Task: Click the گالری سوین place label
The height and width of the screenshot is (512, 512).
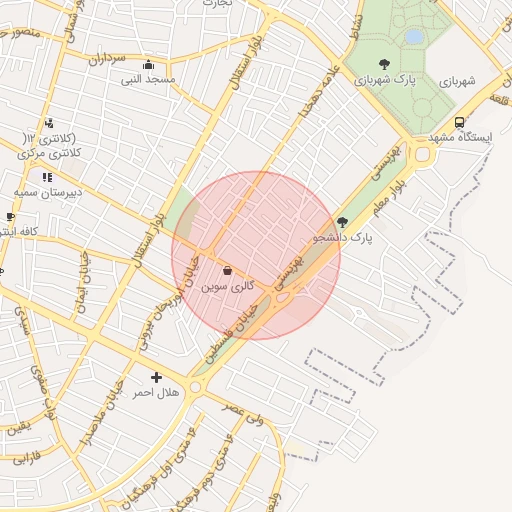Action: (227, 287)
